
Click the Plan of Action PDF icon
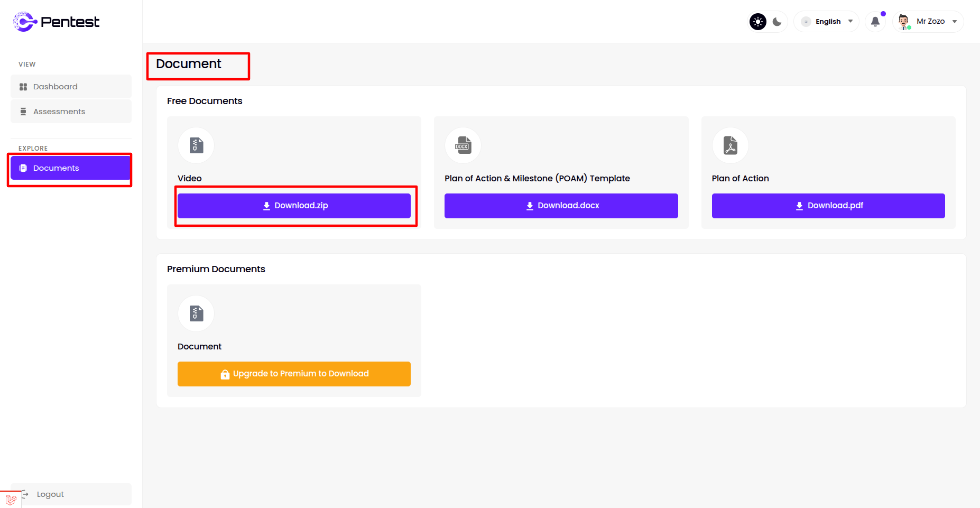(x=731, y=145)
